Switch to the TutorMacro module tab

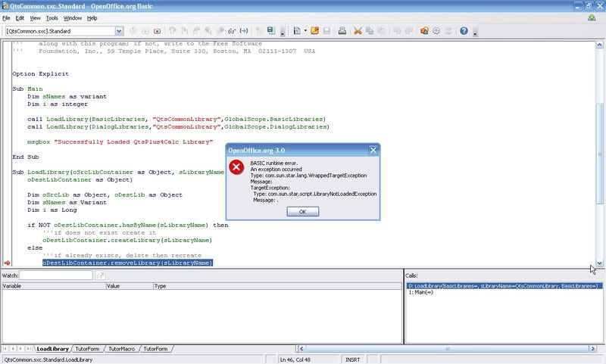pyautogui.click(x=121, y=349)
